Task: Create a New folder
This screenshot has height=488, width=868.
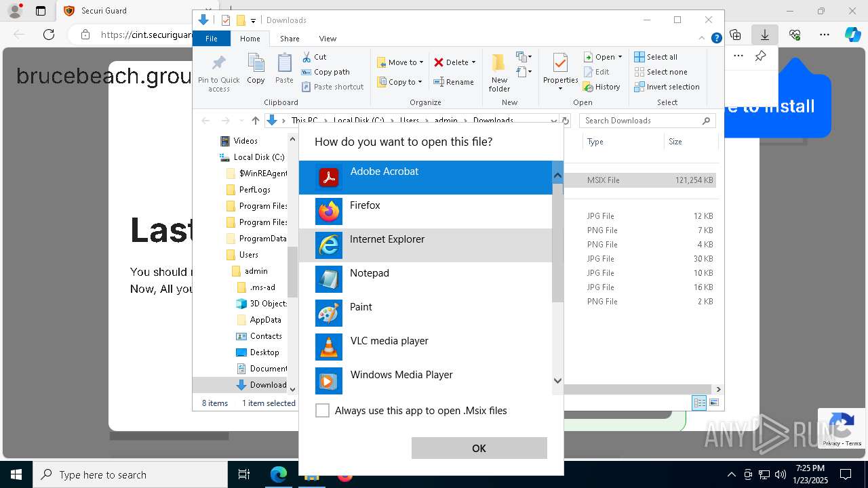Action: click(499, 73)
